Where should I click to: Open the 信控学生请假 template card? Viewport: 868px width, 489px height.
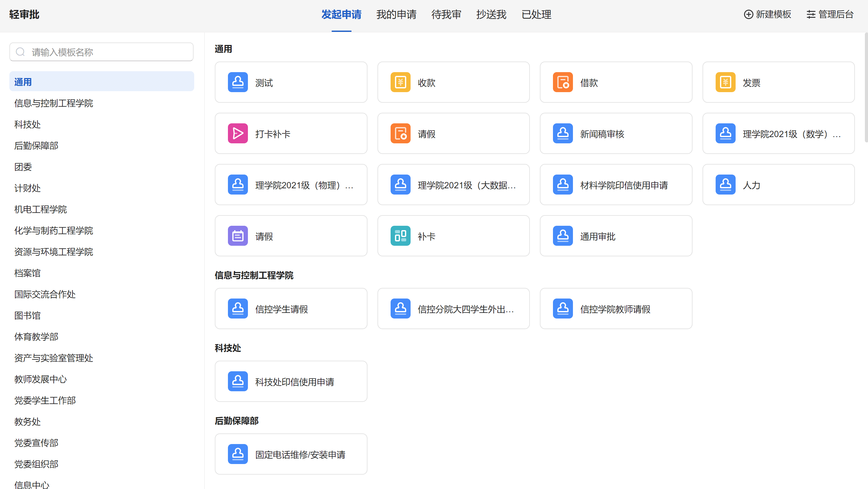(291, 309)
